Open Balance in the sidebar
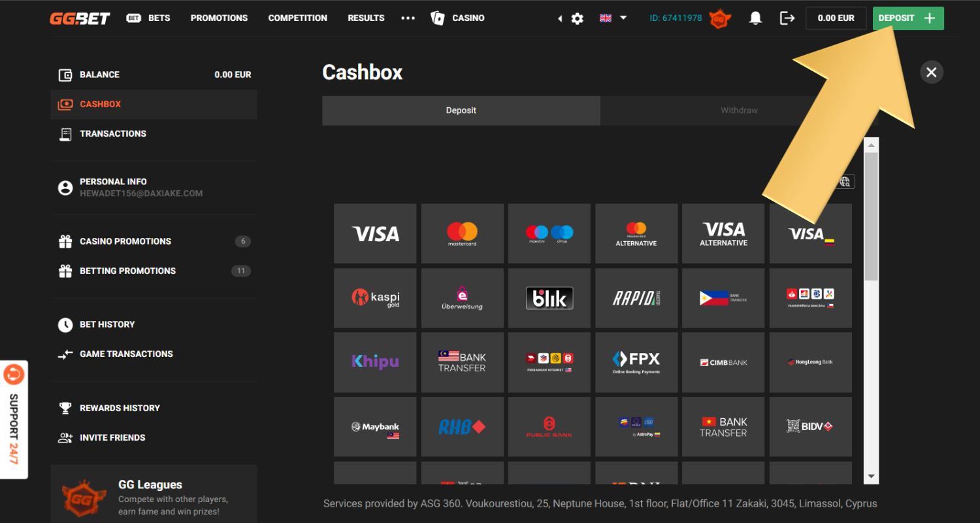The height and width of the screenshot is (523, 980). click(154, 75)
